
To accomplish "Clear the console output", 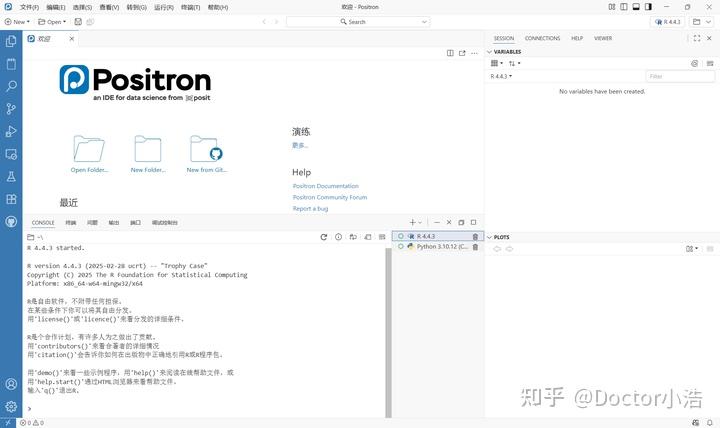I will pos(382,237).
